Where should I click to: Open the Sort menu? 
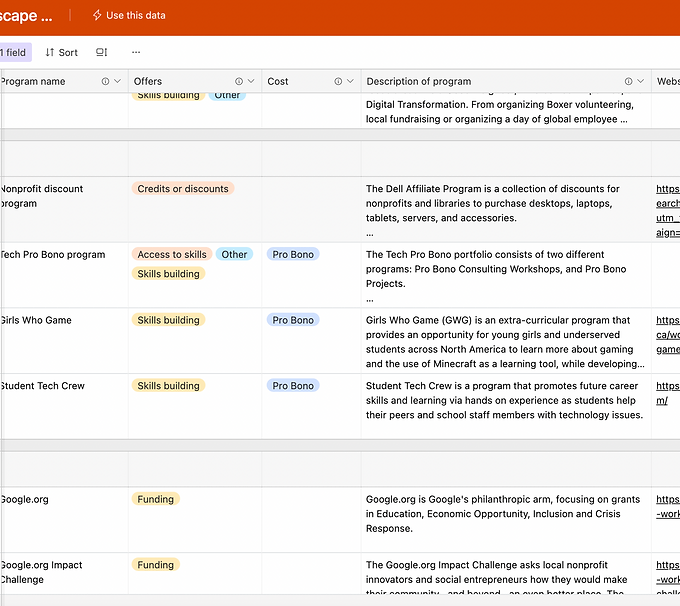click(61, 52)
